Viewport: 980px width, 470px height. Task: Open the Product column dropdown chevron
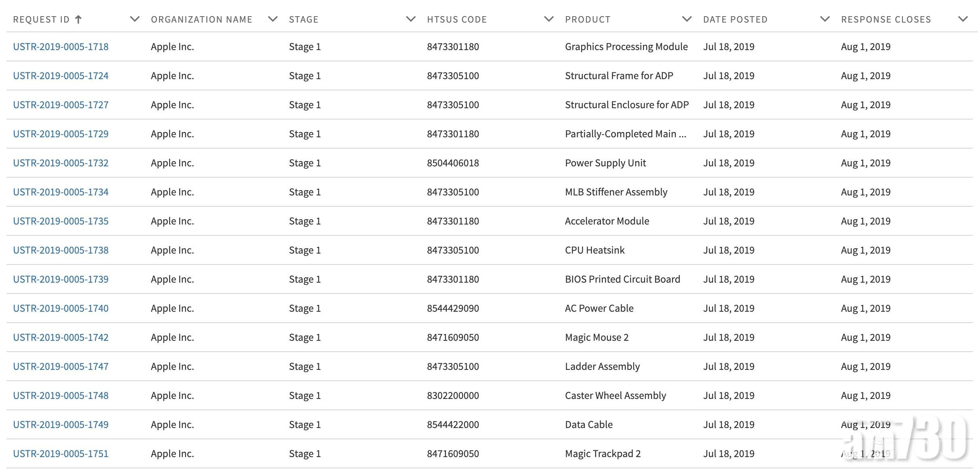(687, 19)
